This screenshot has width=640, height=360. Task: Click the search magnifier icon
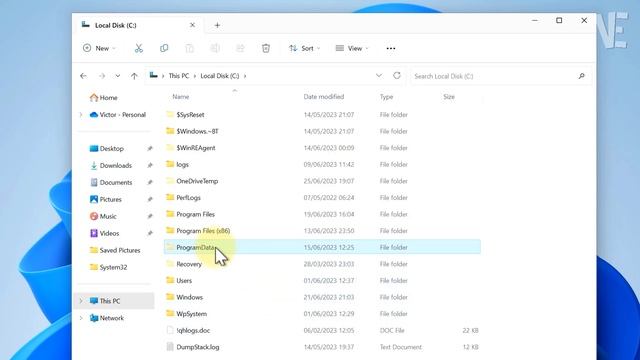pyautogui.click(x=581, y=76)
